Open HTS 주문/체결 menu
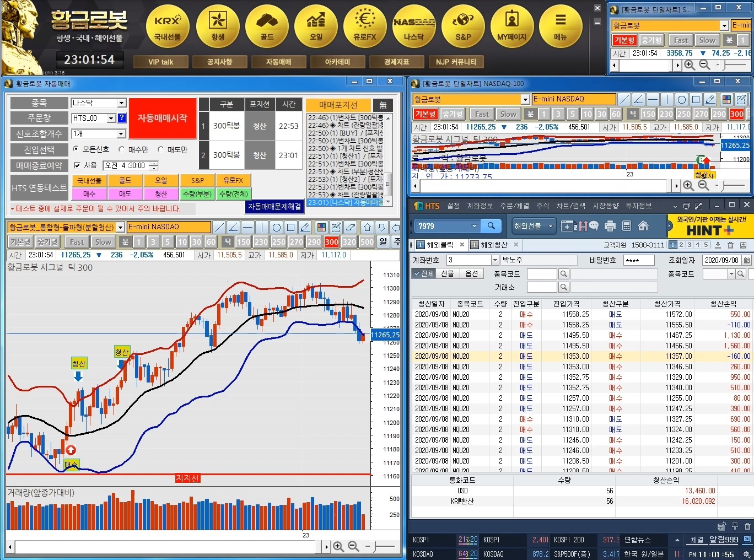The image size is (754, 560). click(x=514, y=206)
